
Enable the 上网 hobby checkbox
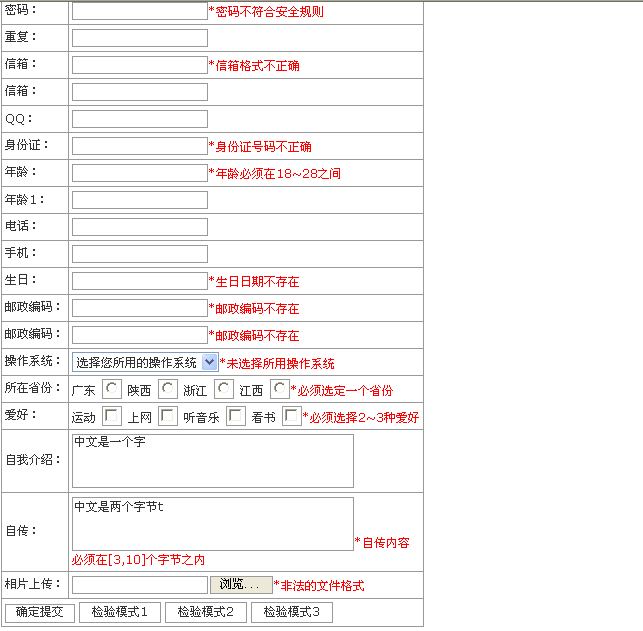point(168,416)
